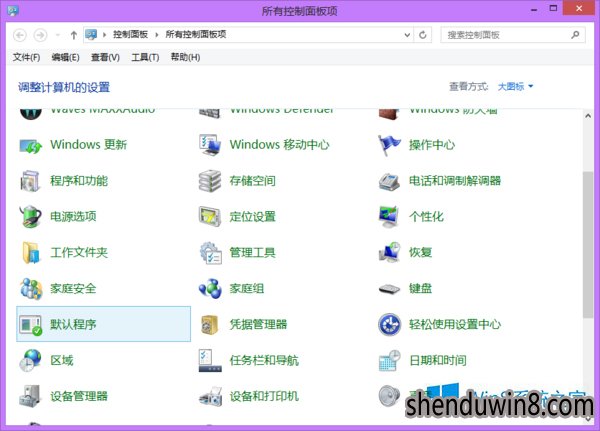
Task: Open the 帮助(H) menu
Action: (x=185, y=57)
